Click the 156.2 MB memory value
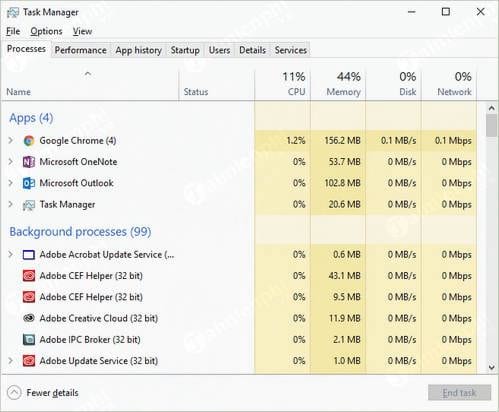Viewport: 499px width, 412px height. click(x=343, y=141)
